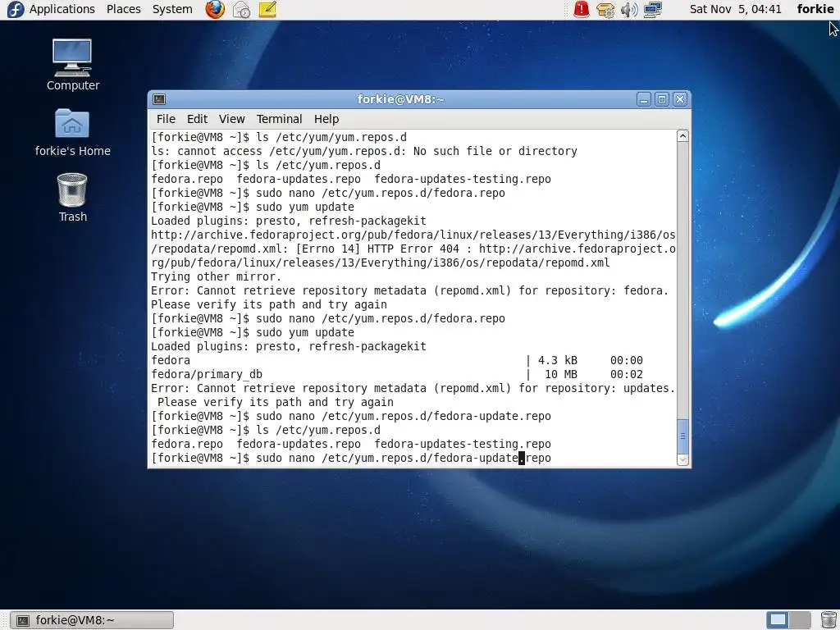Open the terminal Edit menu

tap(197, 119)
